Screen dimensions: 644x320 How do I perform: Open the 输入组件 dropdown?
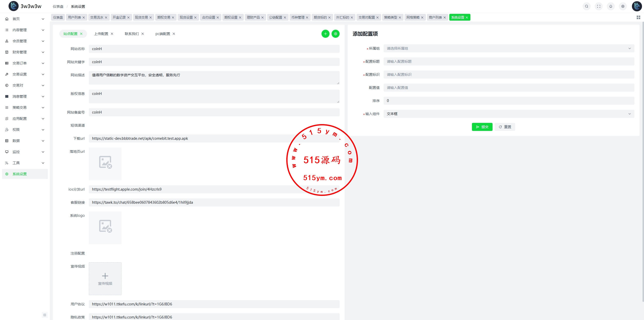508,114
